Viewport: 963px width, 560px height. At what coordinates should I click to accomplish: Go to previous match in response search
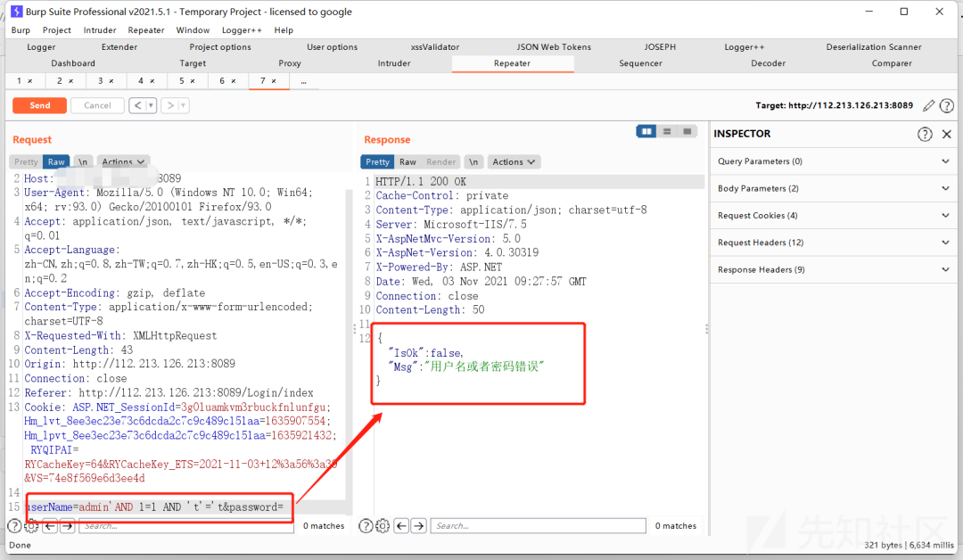pos(401,526)
